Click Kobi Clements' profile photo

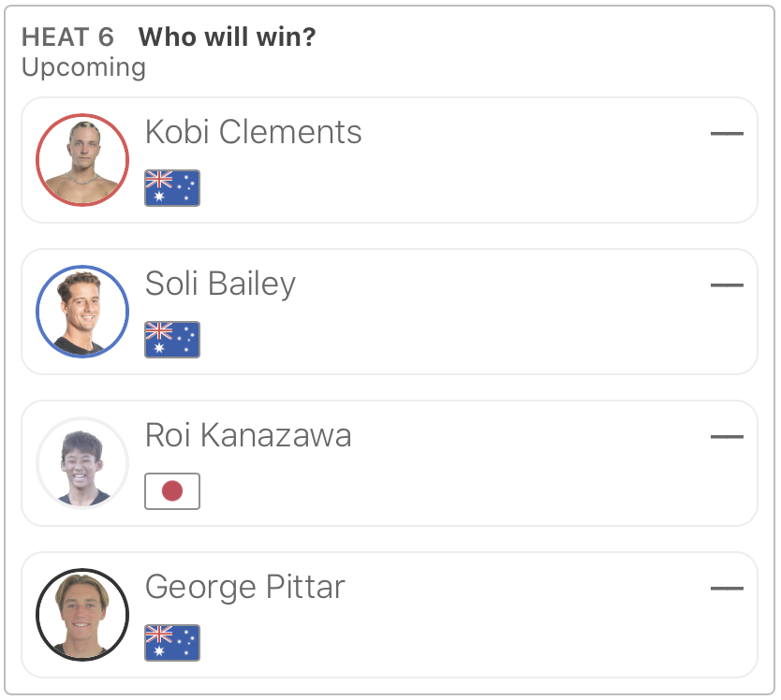[81, 160]
